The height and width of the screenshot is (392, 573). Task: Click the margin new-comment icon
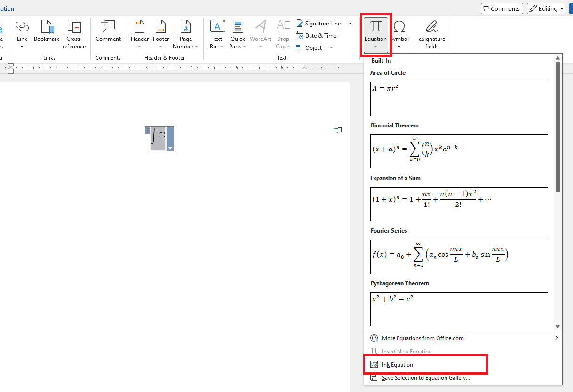click(x=338, y=130)
